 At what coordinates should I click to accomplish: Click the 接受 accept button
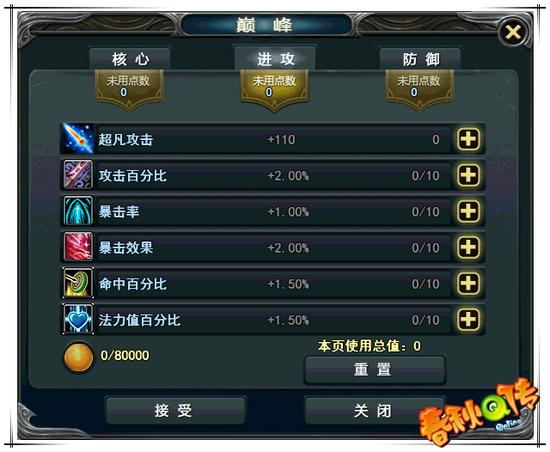click(x=175, y=410)
